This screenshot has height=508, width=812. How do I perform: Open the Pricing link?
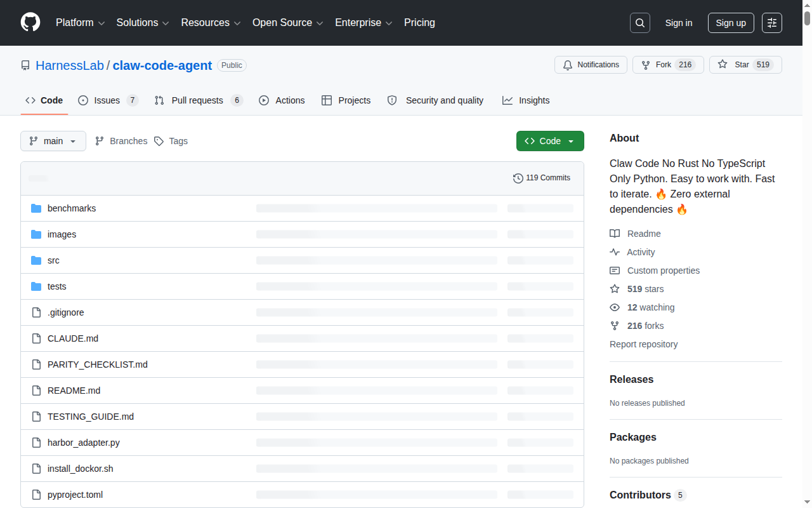[419, 23]
